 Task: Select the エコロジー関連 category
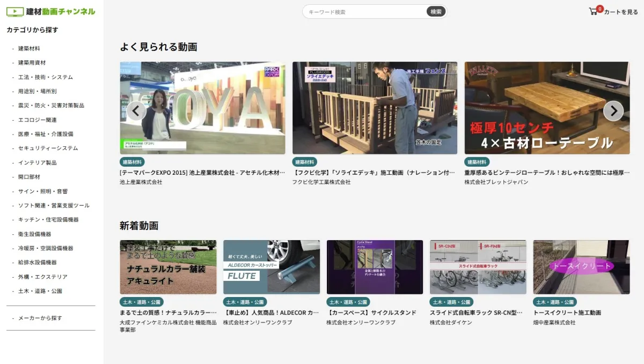pyautogui.click(x=37, y=120)
